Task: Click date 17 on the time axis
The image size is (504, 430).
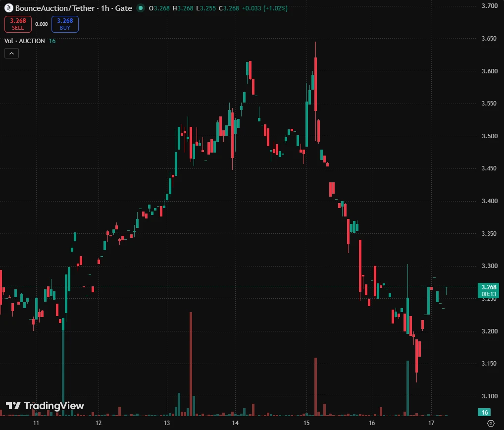Action: point(431,423)
